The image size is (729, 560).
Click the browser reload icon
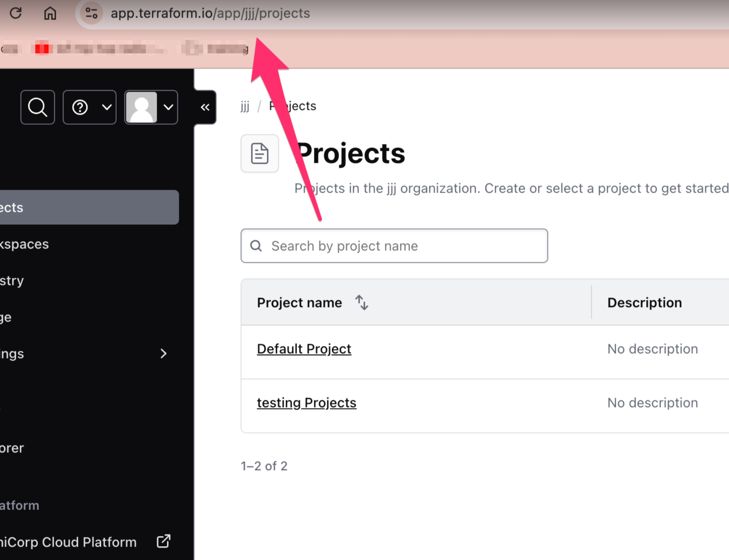click(x=16, y=13)
